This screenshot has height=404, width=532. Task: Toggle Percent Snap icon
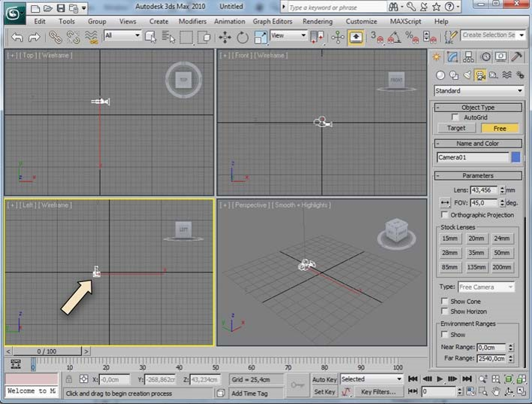412,37
